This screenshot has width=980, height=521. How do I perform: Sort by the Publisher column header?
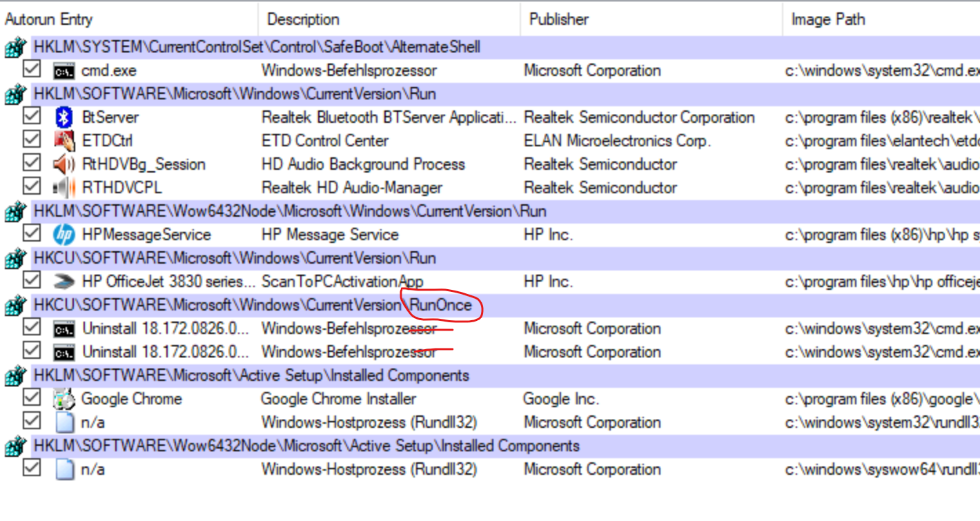click(x=651, y=19)
